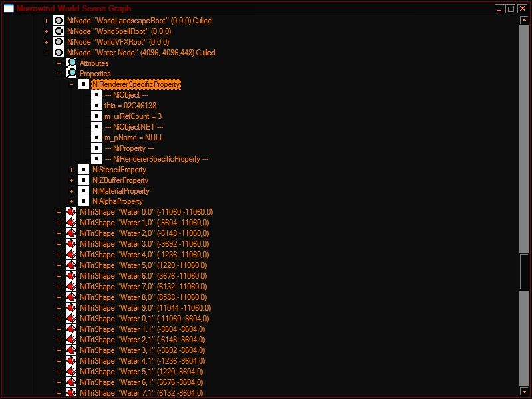Image resolution: width=532 pixels, height=399 pixels.
Task: Click the "Water 0,0" NiTriShape icon
Action: click(71, 212)
